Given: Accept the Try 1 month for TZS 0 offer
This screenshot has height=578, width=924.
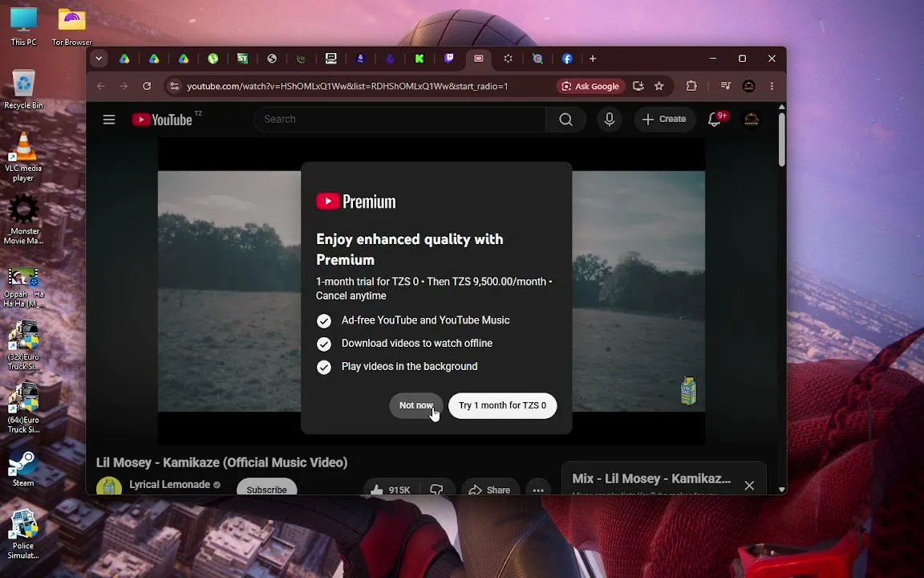Looking at the screenshot, I should (503, 405).
